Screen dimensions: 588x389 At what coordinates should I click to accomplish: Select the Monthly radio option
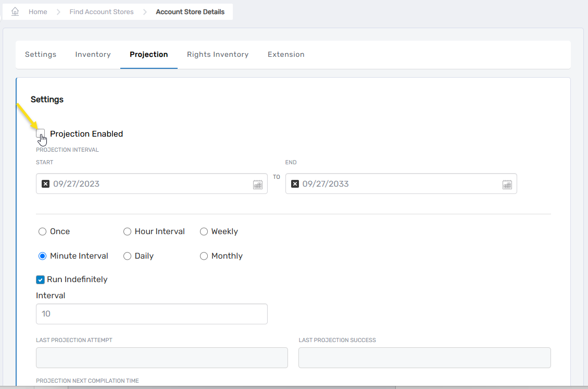(x=204, y=256)
